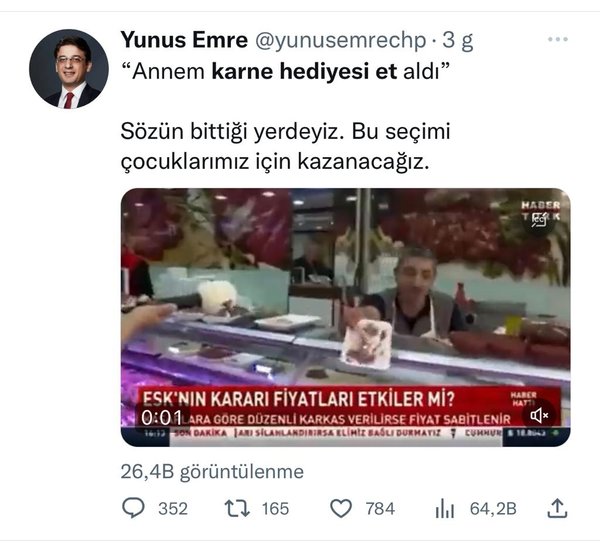Screen dimensions: 600x546
Task: Play the embedded butcher shop video
Action: pyautogui.click(x=345, y=317)
